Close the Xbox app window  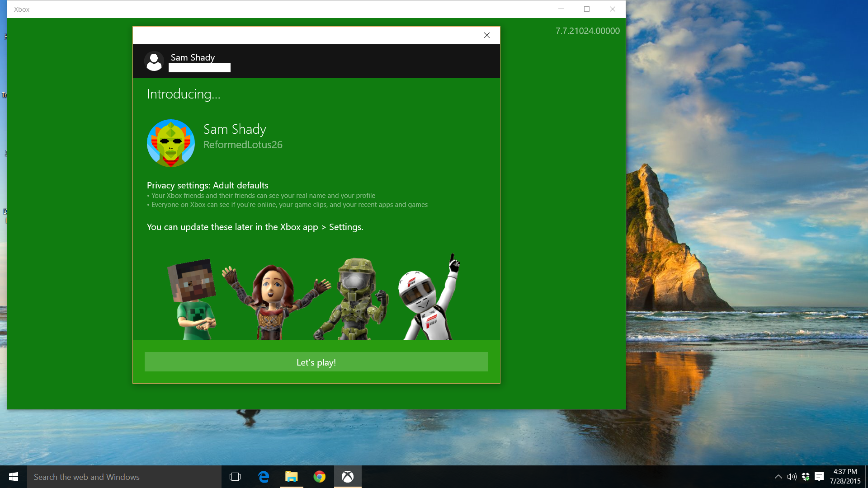[x=613, y=9]
